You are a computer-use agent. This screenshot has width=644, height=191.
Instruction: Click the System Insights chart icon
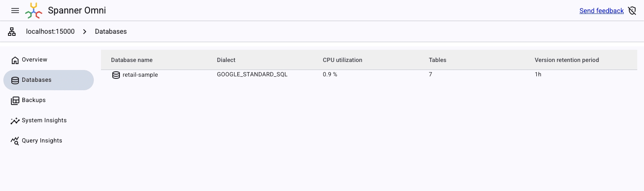pos(15,121)
